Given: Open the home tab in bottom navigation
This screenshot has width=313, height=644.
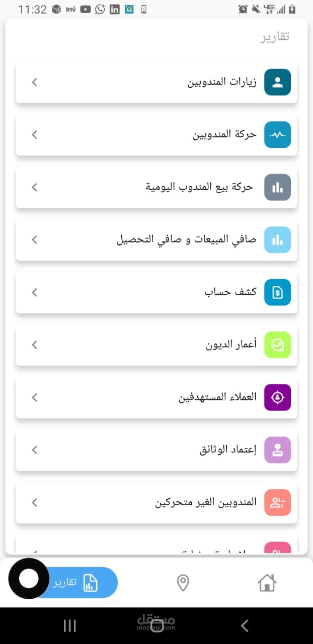Looking at the screenshot, I should click(x=267, y=583).
